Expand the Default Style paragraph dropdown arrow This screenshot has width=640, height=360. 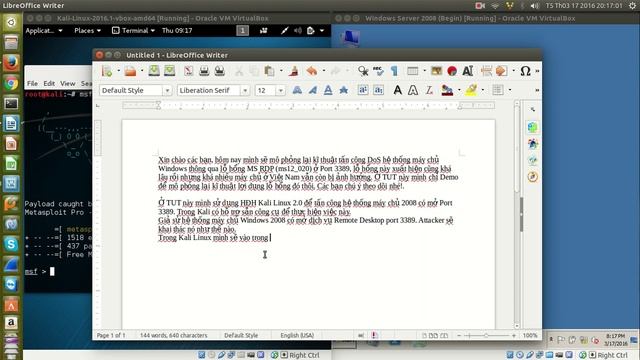click(x=167, y=90)
